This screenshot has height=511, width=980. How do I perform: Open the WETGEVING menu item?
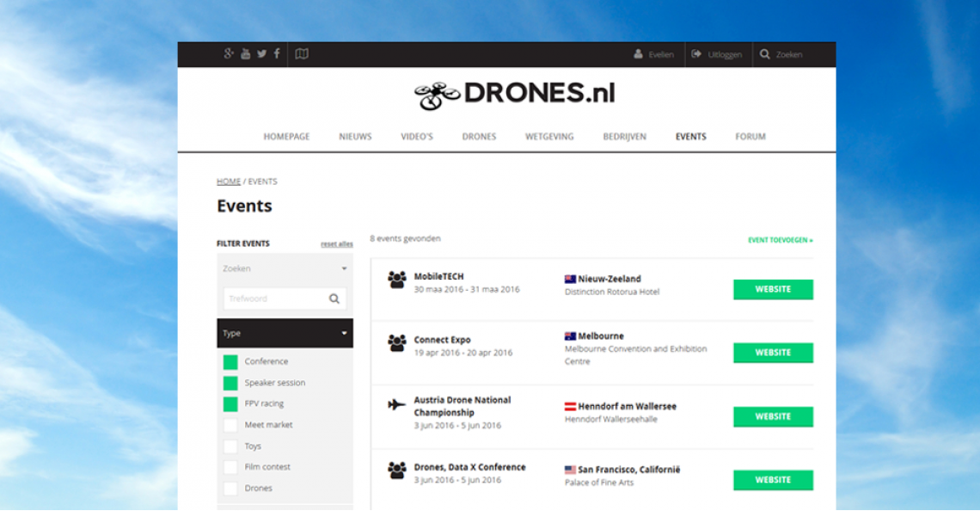[x=550, y=136]
